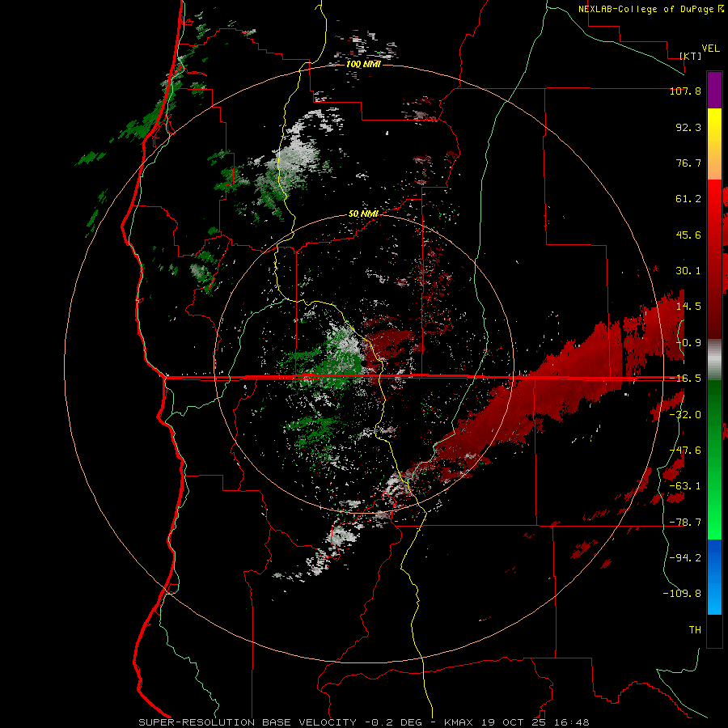Pick the gray segment of the color bar

click(x=714, y=359)
